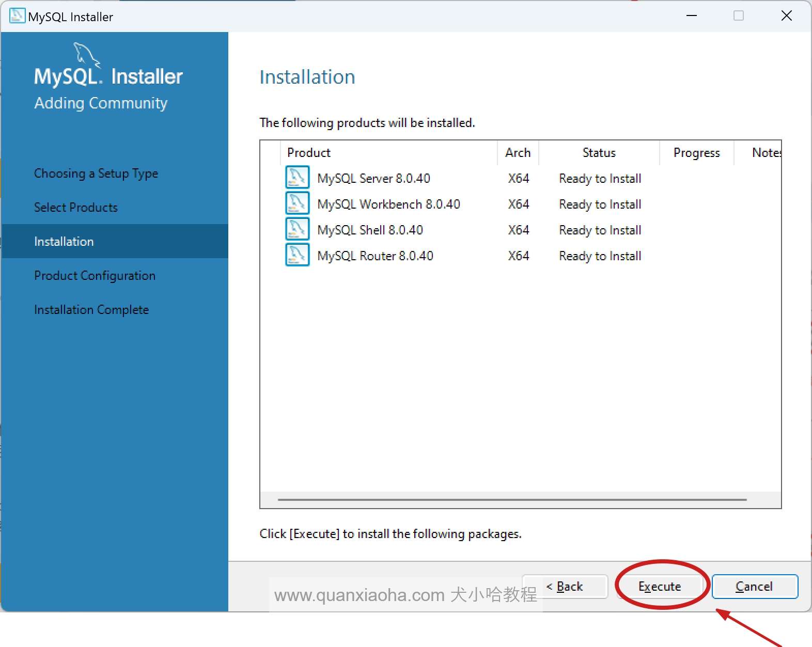Select the MySQL Router 8.0.40 row text
The width and height of the screenshot is (812, 647).
376,256
